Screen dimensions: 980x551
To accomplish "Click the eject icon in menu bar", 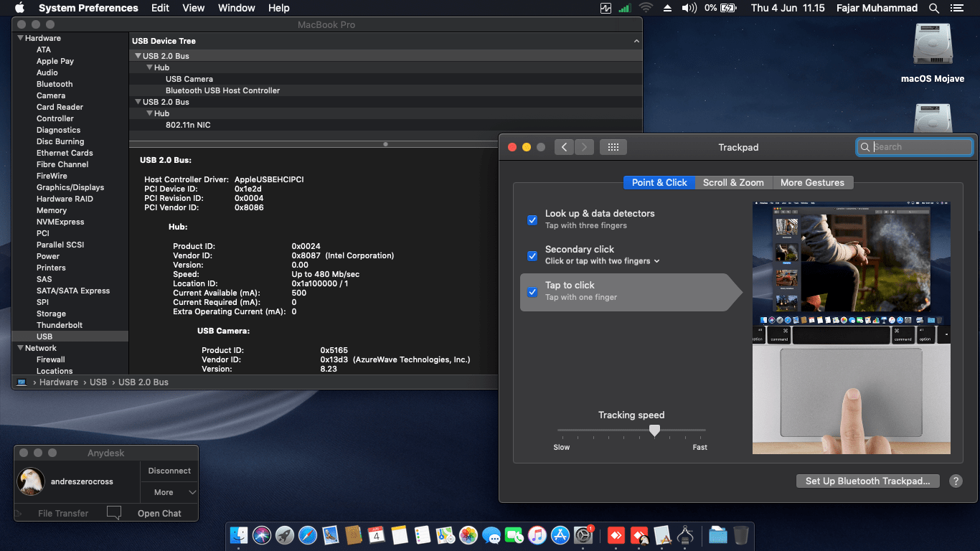I will (667, 8).
